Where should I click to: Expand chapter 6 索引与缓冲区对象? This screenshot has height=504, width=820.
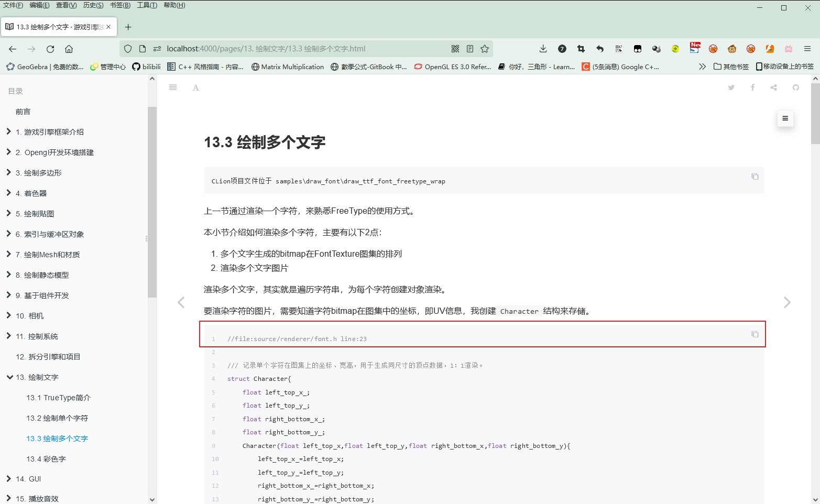[x=8, y=234]
